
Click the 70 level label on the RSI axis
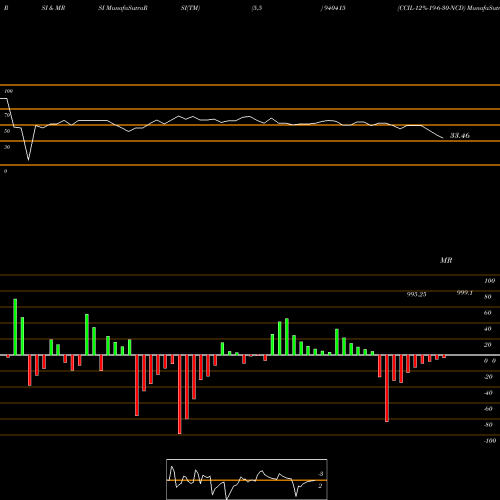point(7,115)
